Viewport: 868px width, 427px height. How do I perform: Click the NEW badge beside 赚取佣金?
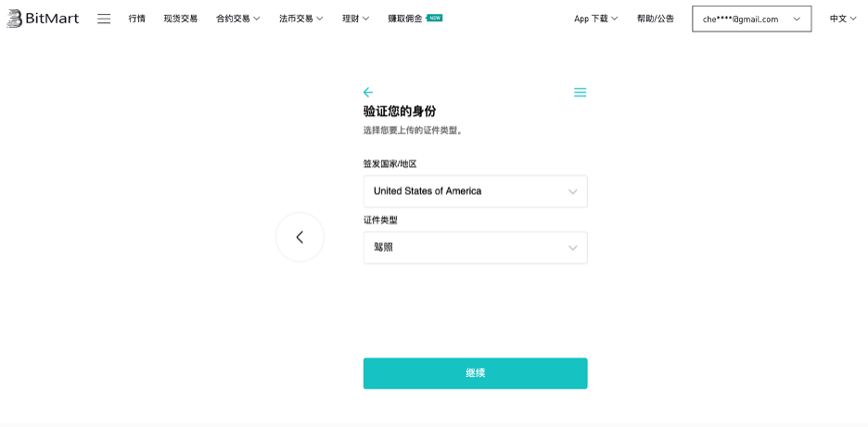pyautogui.click(x=434, y=18)
